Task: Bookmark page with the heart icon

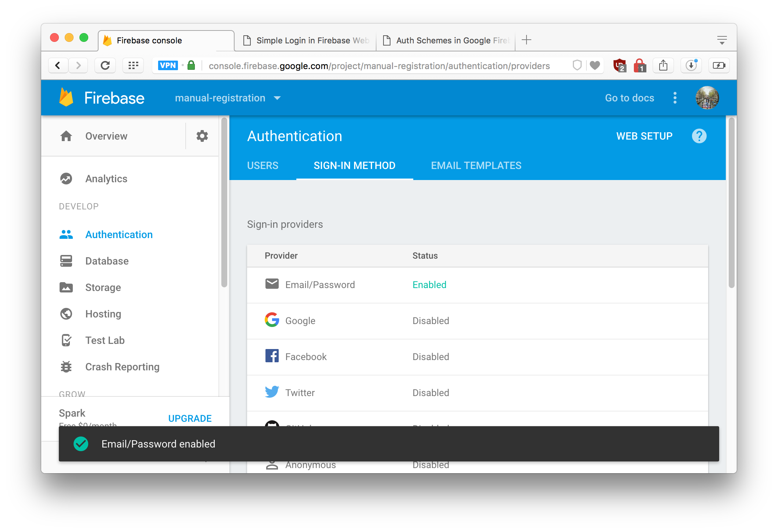Action: pyautogui.click(x=595, y=65)
